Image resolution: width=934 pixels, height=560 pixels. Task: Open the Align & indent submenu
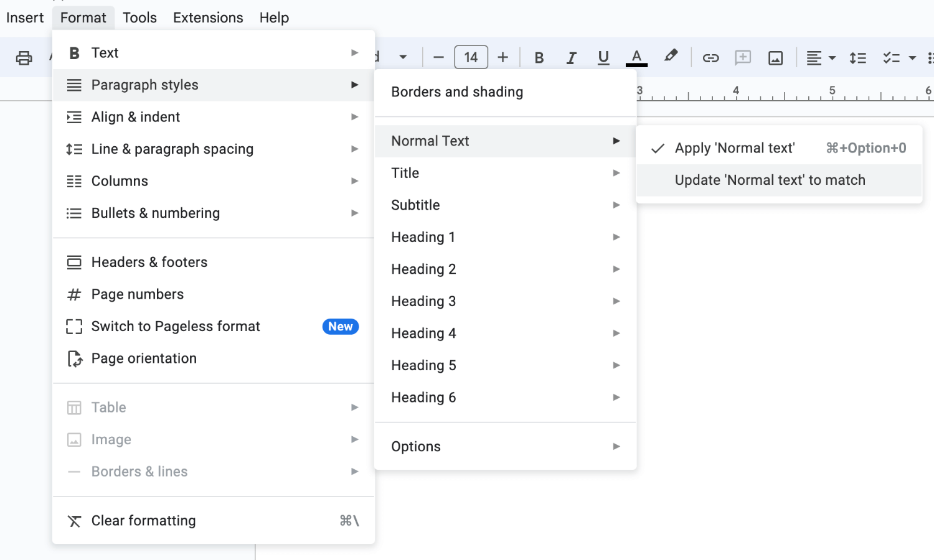click(214, 117)
